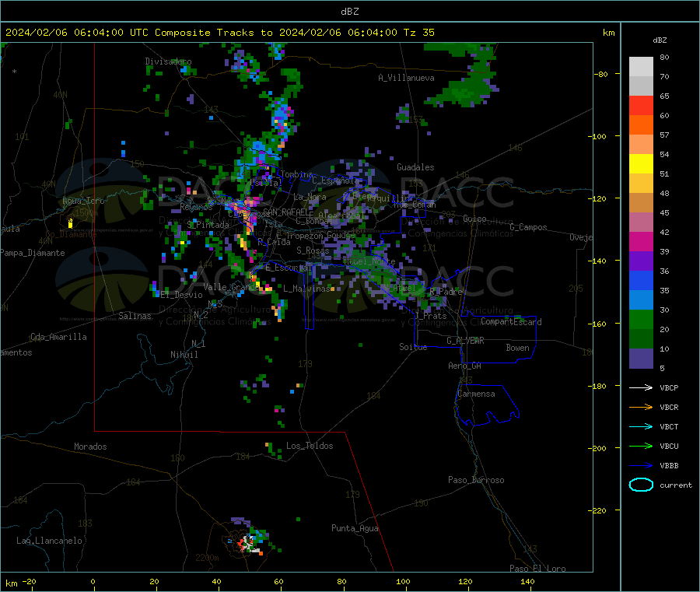Click the 'Paso_El_Loro' map label
700x592 pixels.
click(537, 569)
